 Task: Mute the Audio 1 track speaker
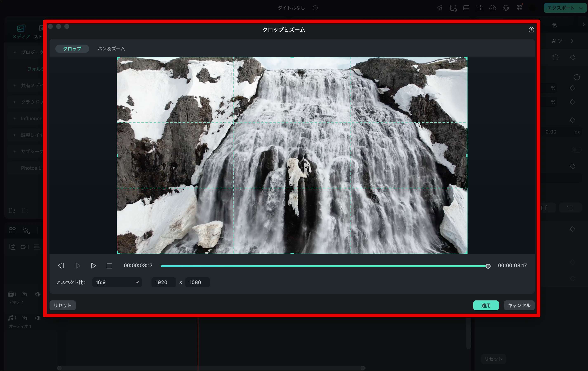click(x=38, y=318)
